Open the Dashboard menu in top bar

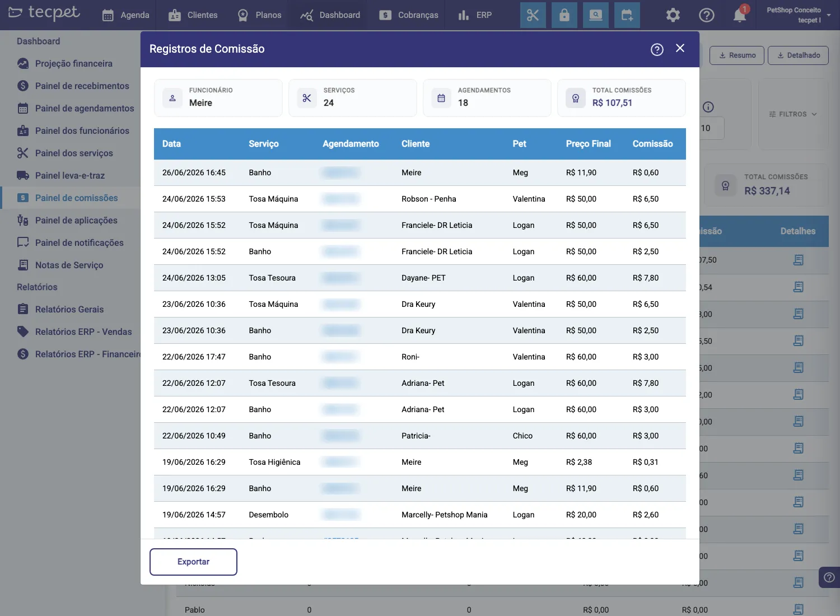pyautogui.click(x=330, y=15)
